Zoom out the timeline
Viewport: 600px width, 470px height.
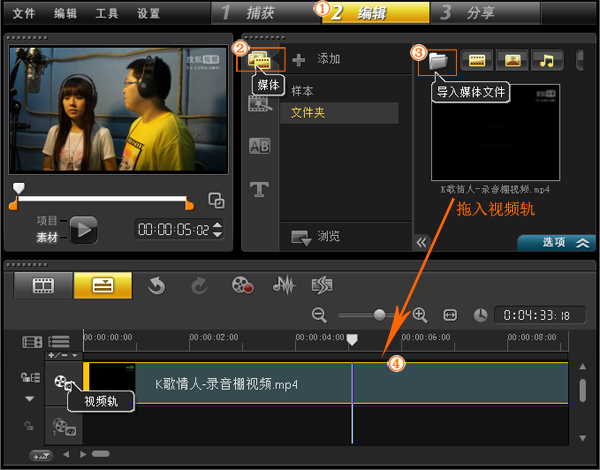coord(319,315)
